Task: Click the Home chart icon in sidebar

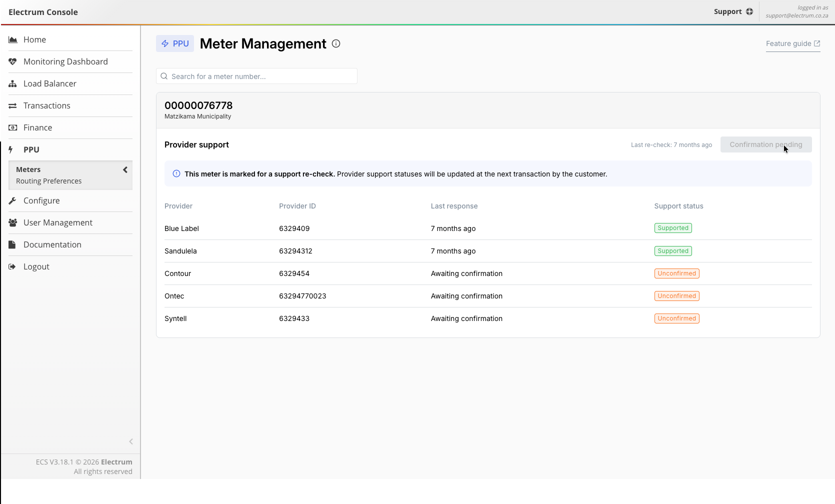Action: [x=13, y=39]
